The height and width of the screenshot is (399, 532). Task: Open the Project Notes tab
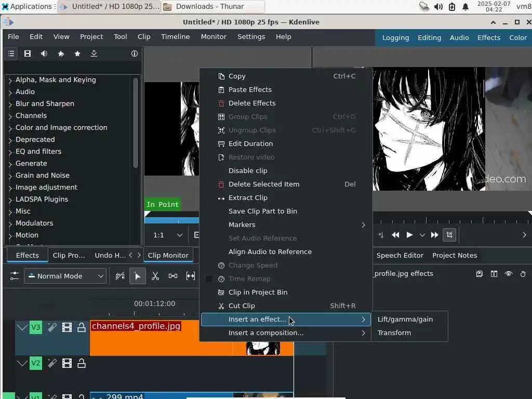455,256
